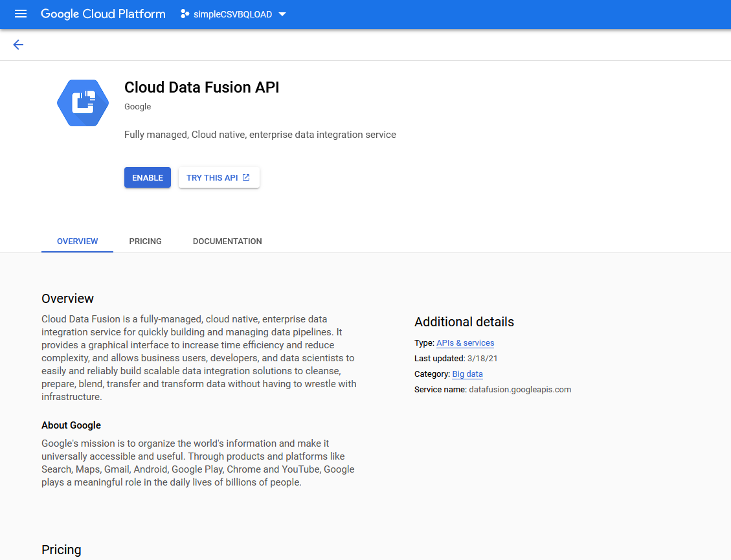Click the tagline Fully managed, Cloud native
Image resolution: width=731 pixels, height=560 pixels.
[260, 135]
